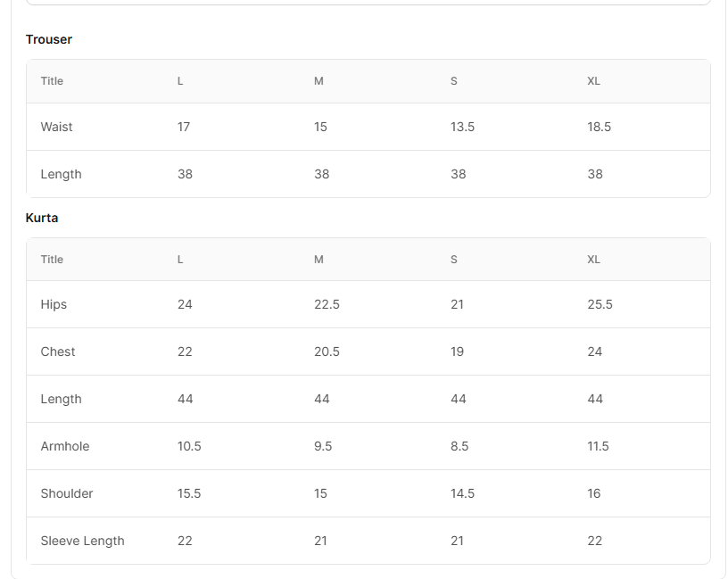
Task: Select the Shoulder value 15.5 for size L
Action: coord(189,493)
